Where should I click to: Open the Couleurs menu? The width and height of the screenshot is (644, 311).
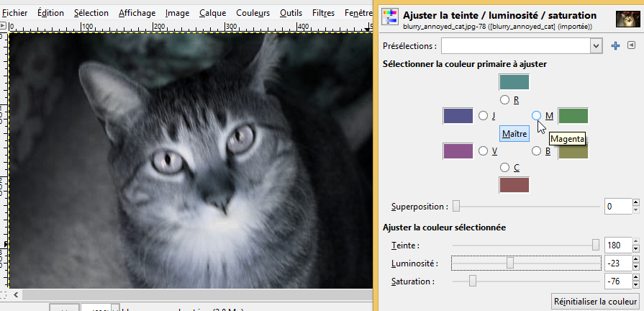[x=253, y=13]
